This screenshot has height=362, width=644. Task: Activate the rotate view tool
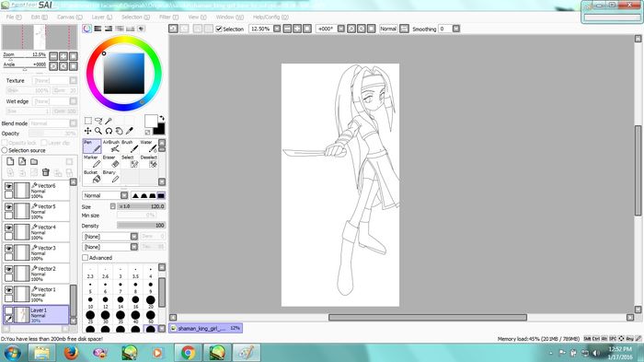click(109, 131)
